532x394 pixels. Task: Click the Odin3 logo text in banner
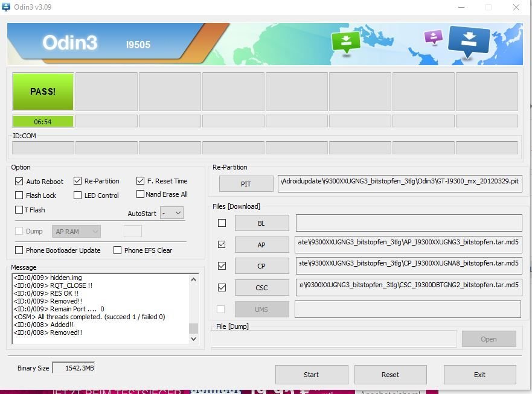[x=70, y=43]
